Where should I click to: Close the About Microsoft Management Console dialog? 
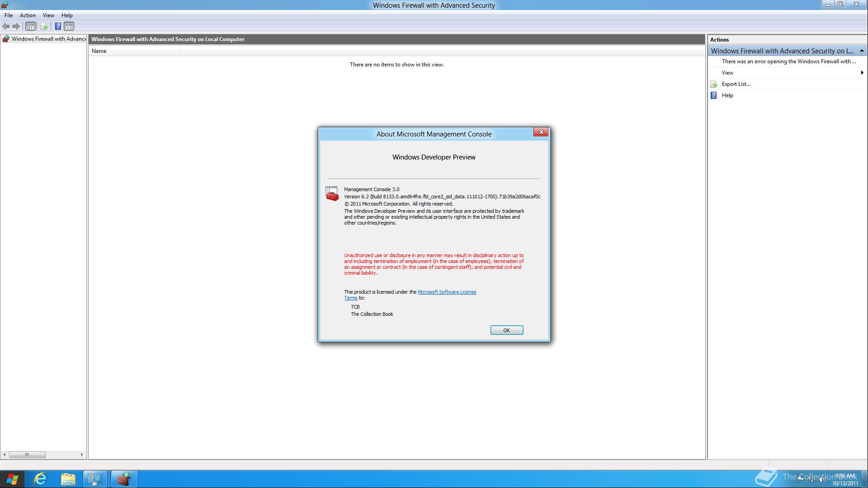[541, 132]
